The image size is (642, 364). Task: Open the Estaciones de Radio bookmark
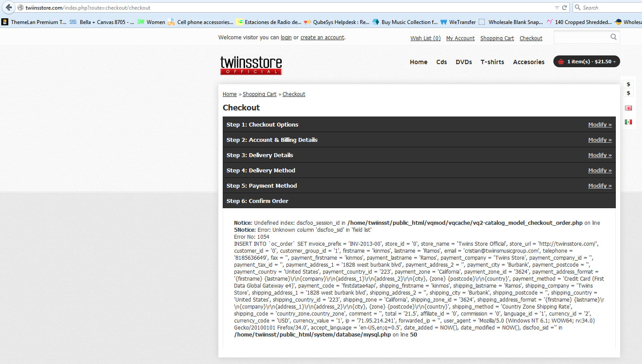tap(269, 22)
